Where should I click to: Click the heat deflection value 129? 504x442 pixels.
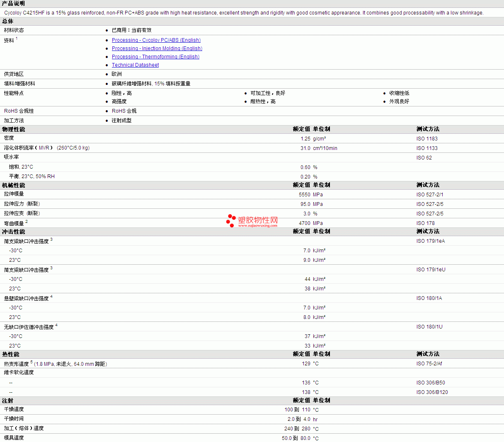pyautogui.click(x=306, y=364)
